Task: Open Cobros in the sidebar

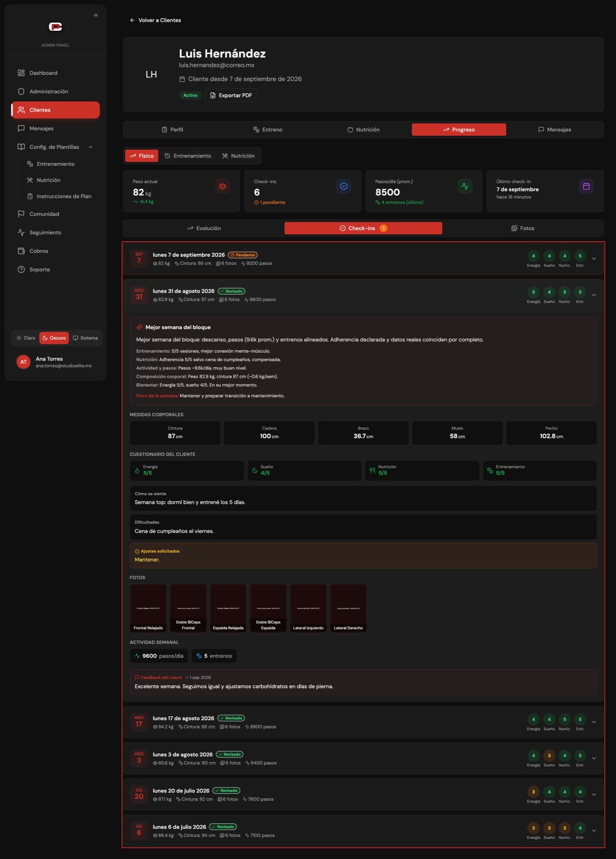Action: tap(56, 251)
